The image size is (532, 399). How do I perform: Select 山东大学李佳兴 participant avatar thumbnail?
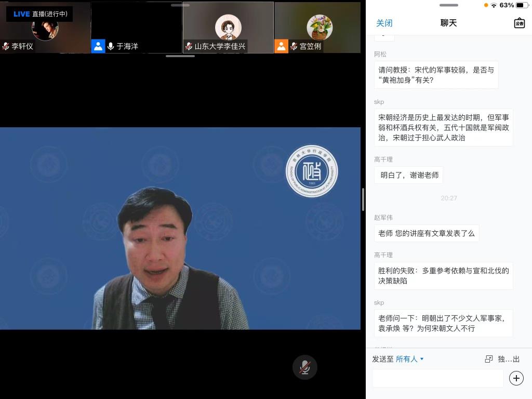228,26
